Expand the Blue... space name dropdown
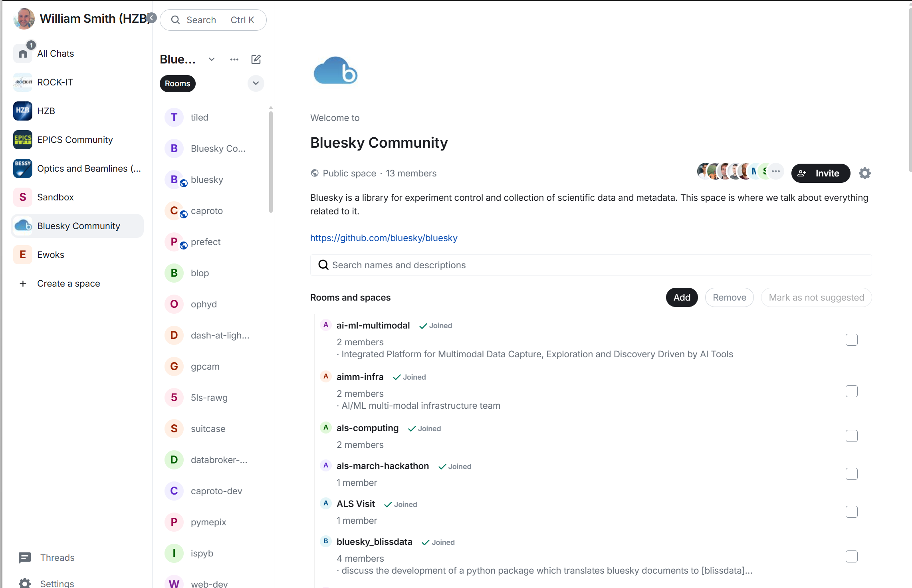This screenshot has height=588, width=912. click(212, 59)
